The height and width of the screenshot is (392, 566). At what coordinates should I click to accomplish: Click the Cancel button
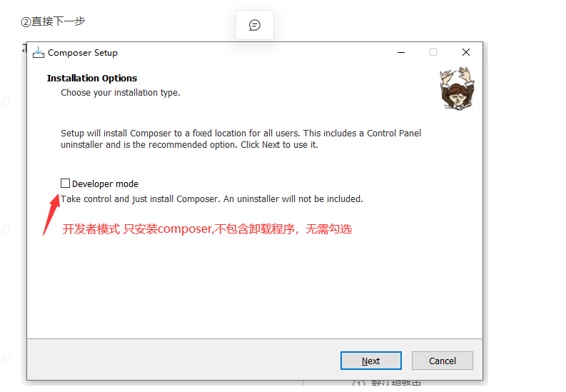pos(443,361)
